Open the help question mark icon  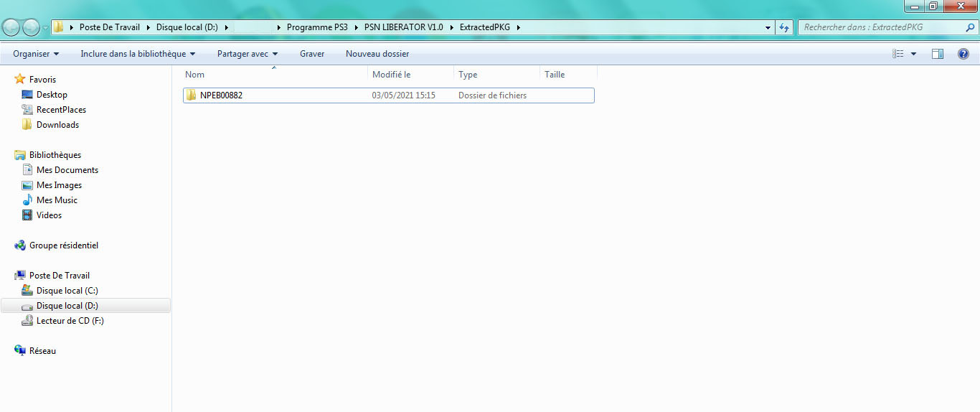963,54
